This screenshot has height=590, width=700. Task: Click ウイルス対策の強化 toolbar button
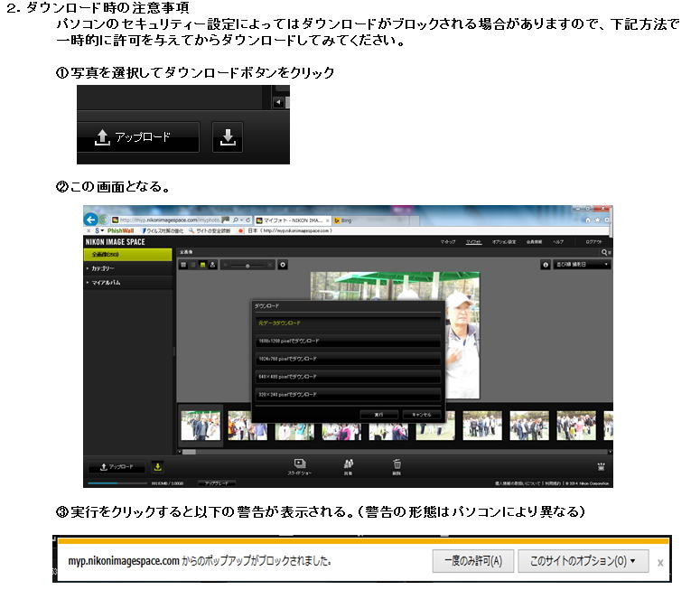[x=163, y=230]
